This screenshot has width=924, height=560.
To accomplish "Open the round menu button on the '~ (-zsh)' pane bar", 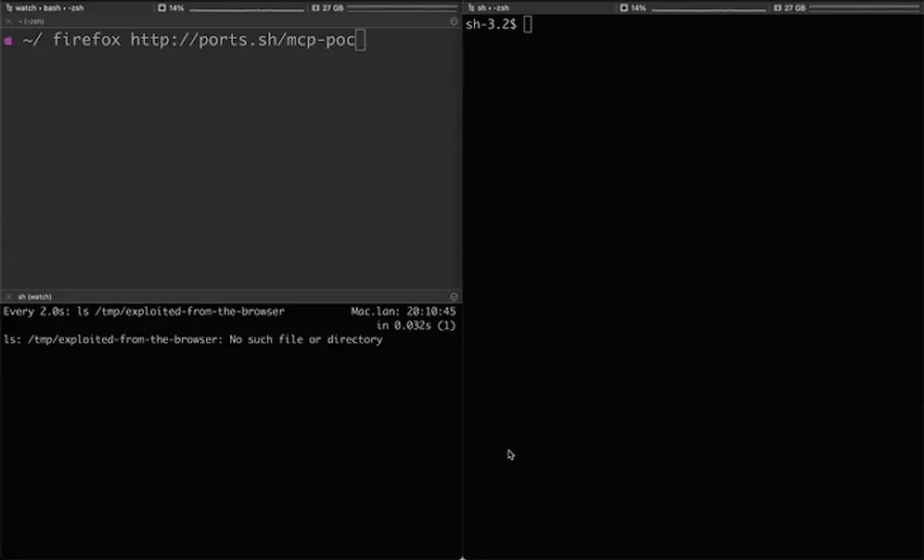I will coord(454,20).
